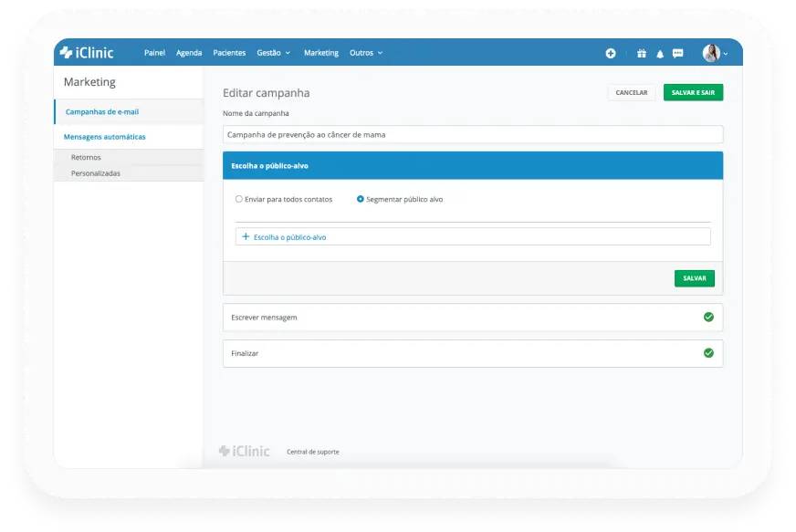Image resolution: width=796 pixels, height=532 pixels.
Task: Select Enviar para todos contatos radio
Action: point(238,199)
